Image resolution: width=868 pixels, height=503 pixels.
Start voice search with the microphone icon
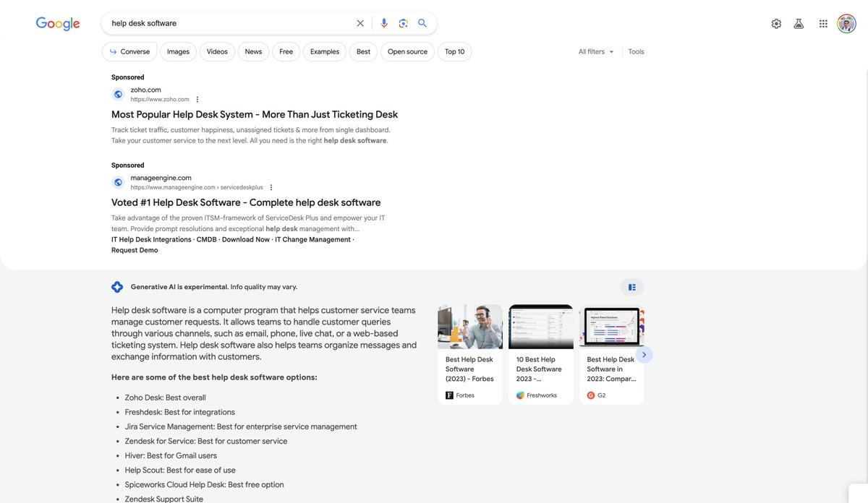pos(384,23)
